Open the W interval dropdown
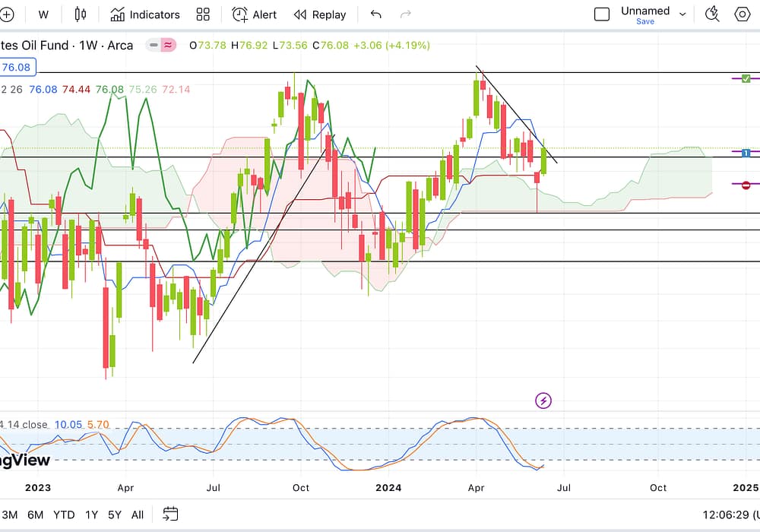 (43, 14)
